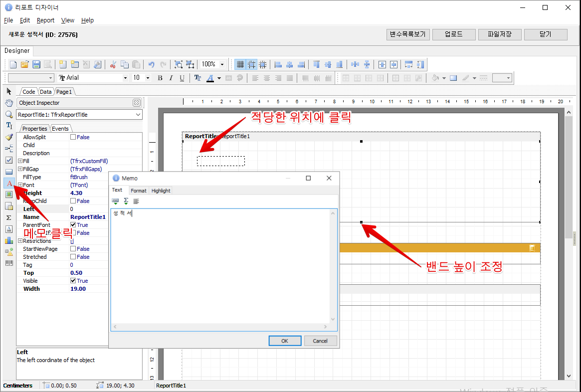Image resolution: width=581 pixels, height=392 pixels.
Task: Choose the chart object tool
Action: click(9, 240)
